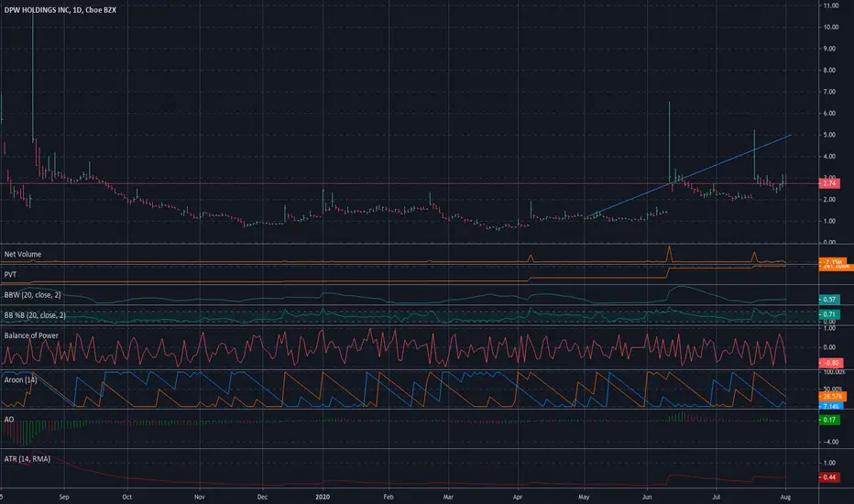Click the -0.80 Balance of Power value tag
Viewport: 854px width, 504px height.
(830, 363)
